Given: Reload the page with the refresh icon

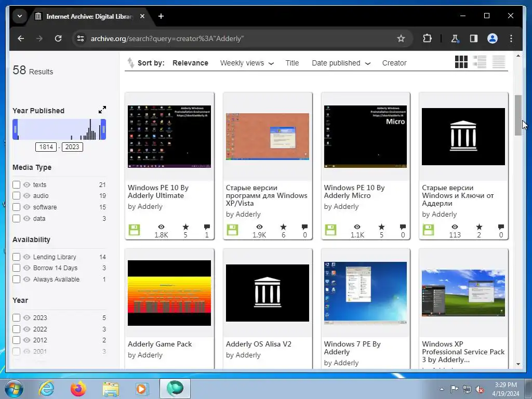Looking at the screenshot, I should click(x=58, y=38).
